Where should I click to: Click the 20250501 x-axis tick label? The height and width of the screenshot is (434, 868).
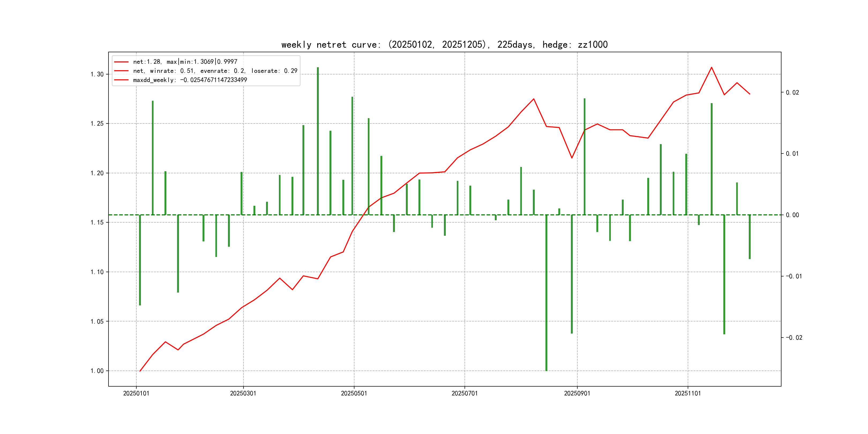354,393
